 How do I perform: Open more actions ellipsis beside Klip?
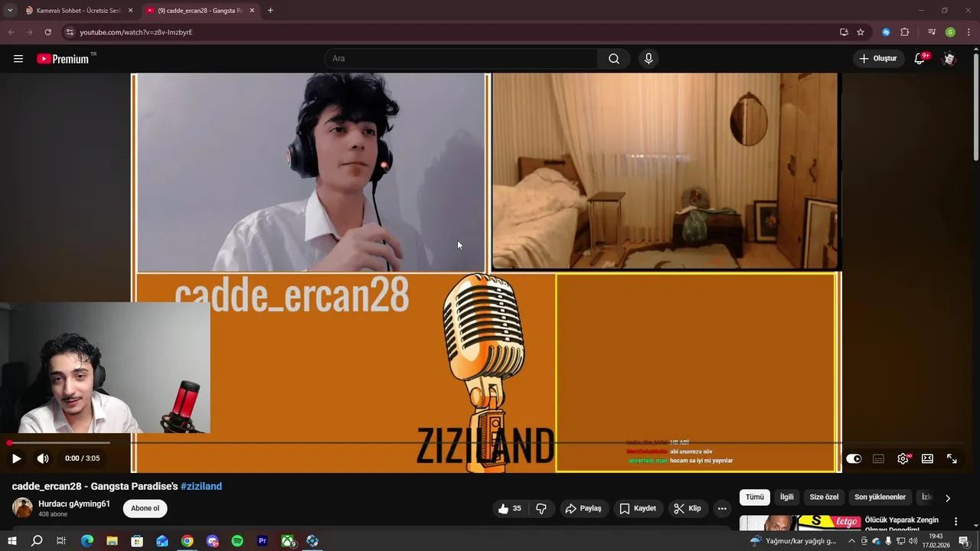(721, 508)
